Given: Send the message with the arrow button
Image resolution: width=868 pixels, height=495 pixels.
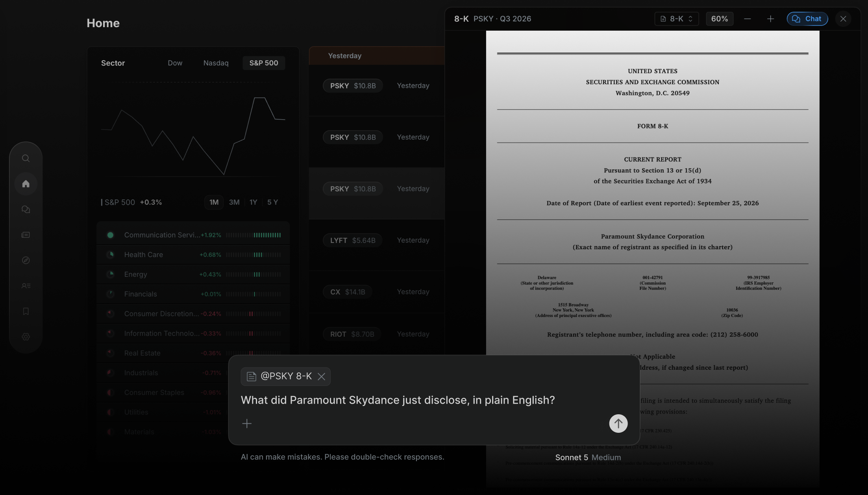Looking at the screenshot, I should tap(618, 423).
